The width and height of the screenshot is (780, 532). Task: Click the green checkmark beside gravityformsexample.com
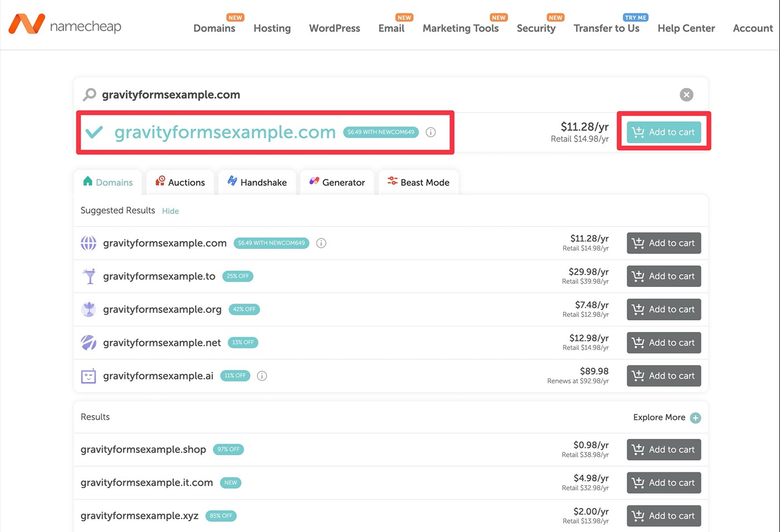click(x=95, y=132)
